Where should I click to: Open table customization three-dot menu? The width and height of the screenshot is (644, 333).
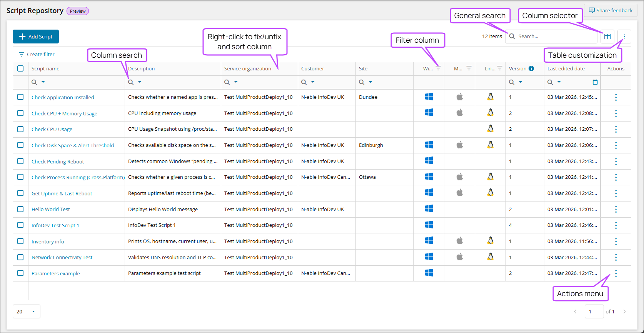pos(624,37)
